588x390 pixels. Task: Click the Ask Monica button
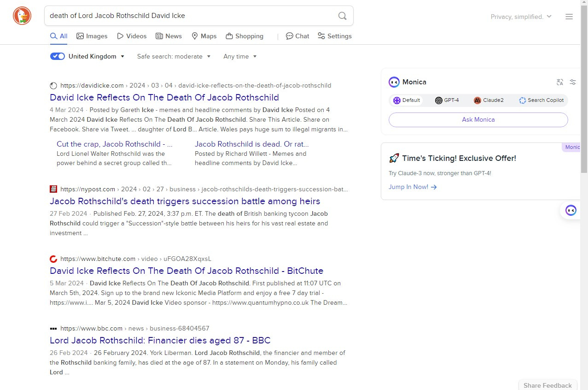pos(478,119)
